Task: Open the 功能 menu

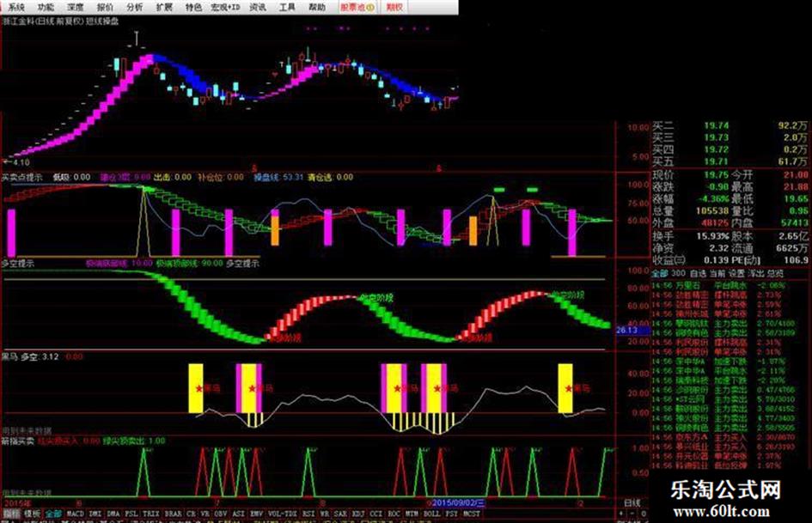Action: 46,7
